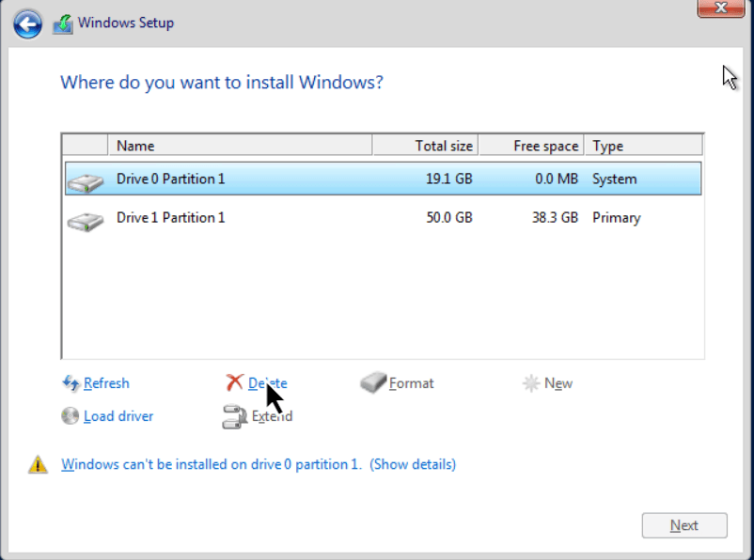The height and width of the screenshot is (560, 754).
Task: Sort by Free space column header
Action: (531, 146)
